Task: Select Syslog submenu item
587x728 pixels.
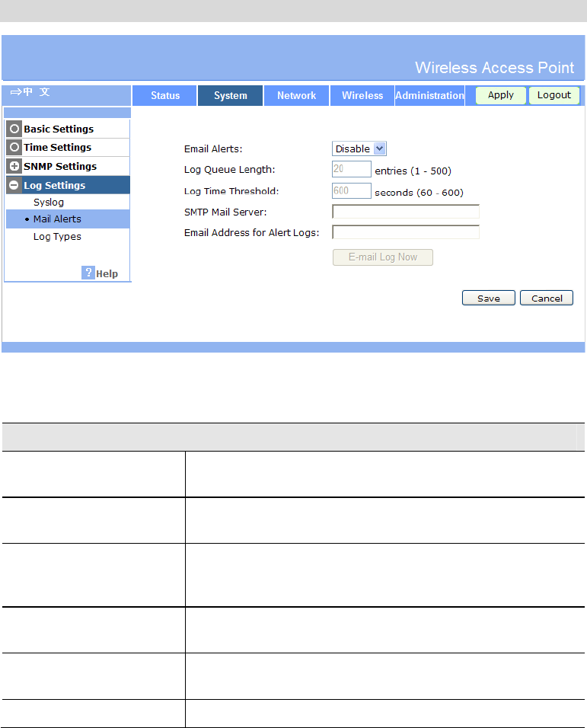Action: [49, 202]
